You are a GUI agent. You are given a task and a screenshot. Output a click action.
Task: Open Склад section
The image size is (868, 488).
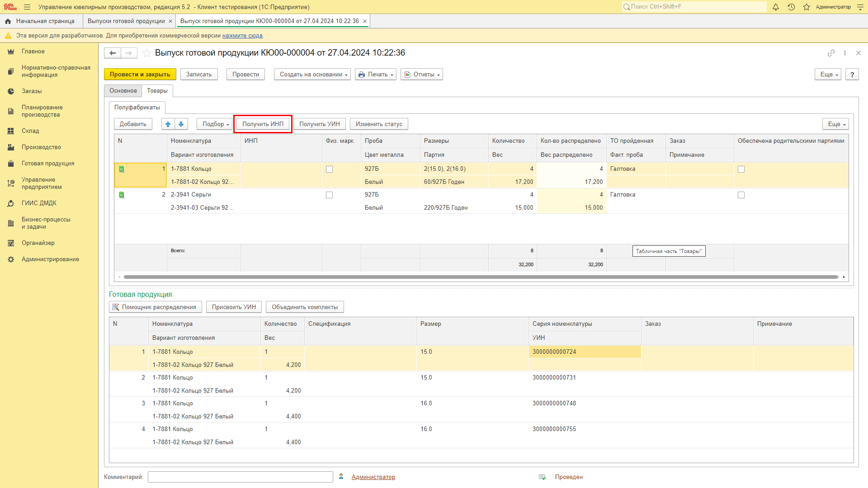point(30,131)
